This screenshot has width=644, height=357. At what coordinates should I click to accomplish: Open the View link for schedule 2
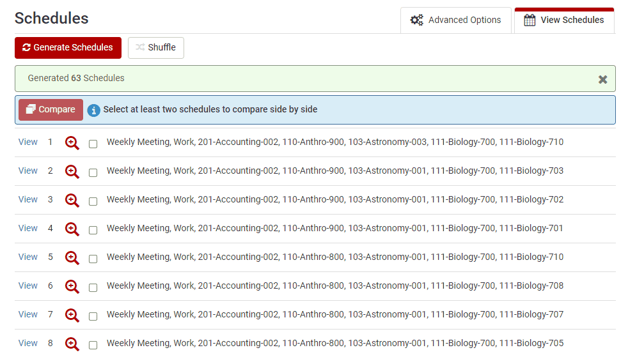pyautogui.click(x=28, y=171)
